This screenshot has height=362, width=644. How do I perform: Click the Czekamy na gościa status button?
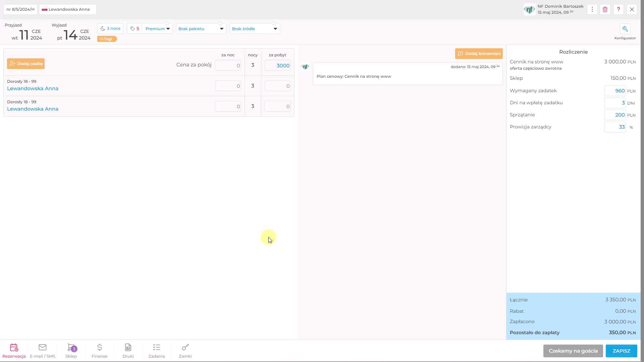click(x=573, y=351)
